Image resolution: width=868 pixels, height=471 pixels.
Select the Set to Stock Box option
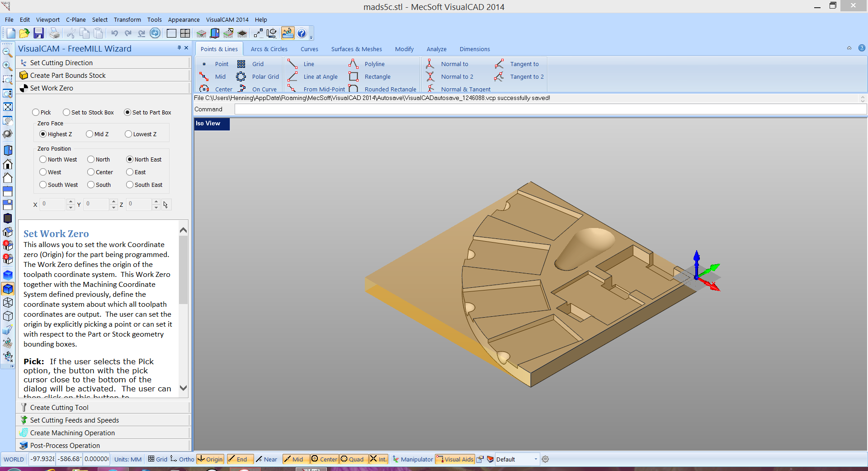(67, 113)
